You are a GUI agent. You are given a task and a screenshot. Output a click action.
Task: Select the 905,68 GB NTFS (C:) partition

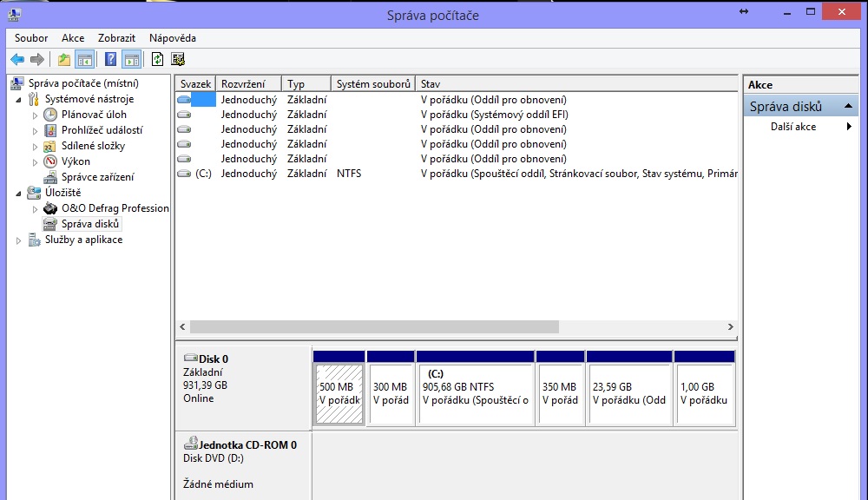(x=474, y=393)
